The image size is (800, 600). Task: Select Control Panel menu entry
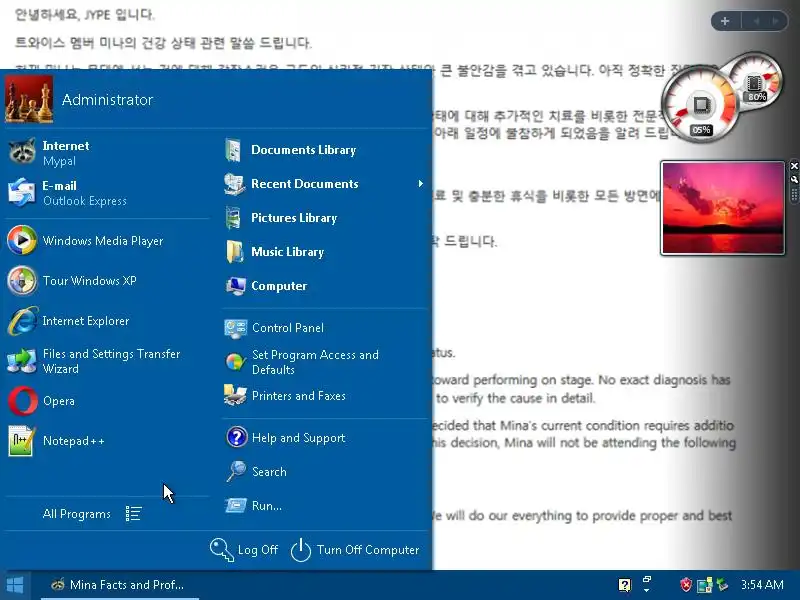click(324, 328)
